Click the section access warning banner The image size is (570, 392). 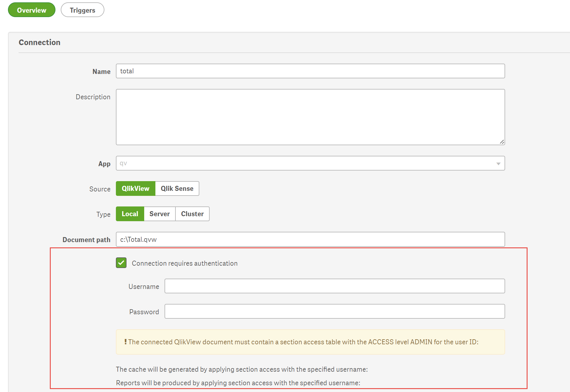310,342
